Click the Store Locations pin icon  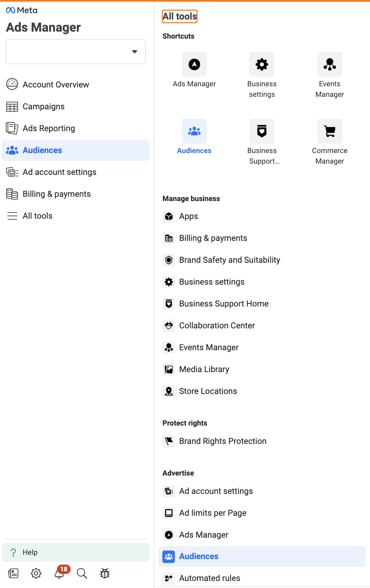169,391
